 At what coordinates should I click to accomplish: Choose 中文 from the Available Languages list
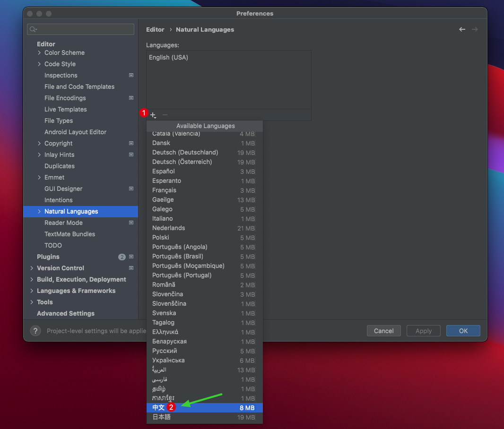click(158, 407)
